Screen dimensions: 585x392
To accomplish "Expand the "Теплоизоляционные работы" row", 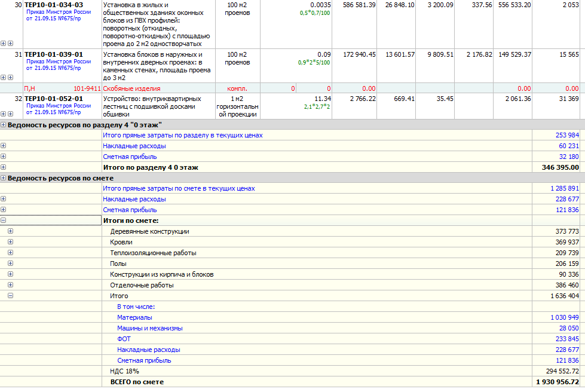I will 10,253.
